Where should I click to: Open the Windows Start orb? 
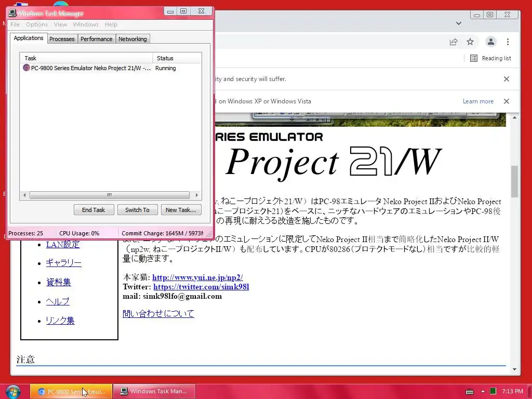[x=13, y=392]
